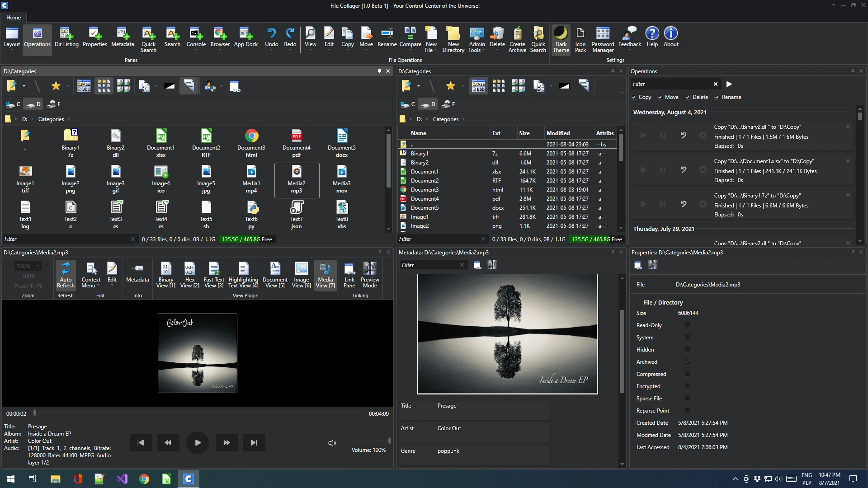Viewport: 868px width, 488px height.
Task: Open the Icon Pack settings
Action: tap(580, 39)
